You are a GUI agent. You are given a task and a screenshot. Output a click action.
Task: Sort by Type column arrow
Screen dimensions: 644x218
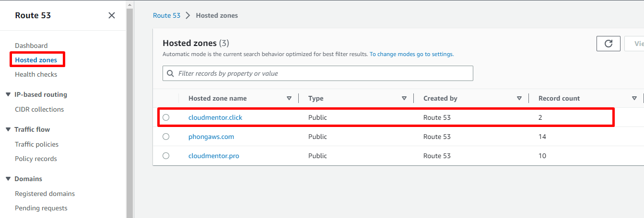point(404,98)
